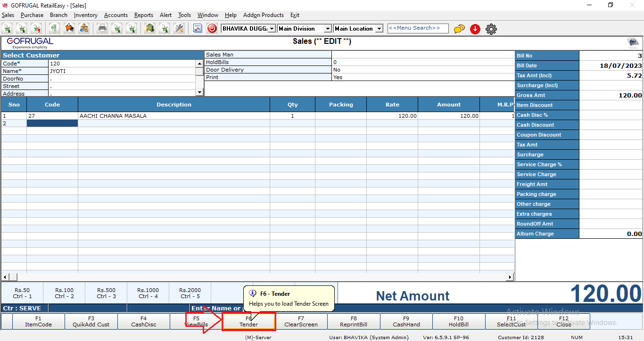The width and height of the screenshot is (644, 341).
Task: Click the red power button icon
Action: coord(212,28)
